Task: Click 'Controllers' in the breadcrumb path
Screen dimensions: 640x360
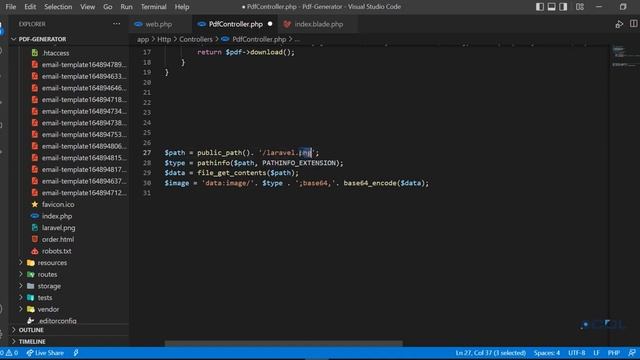Action: tap(196, 39)
